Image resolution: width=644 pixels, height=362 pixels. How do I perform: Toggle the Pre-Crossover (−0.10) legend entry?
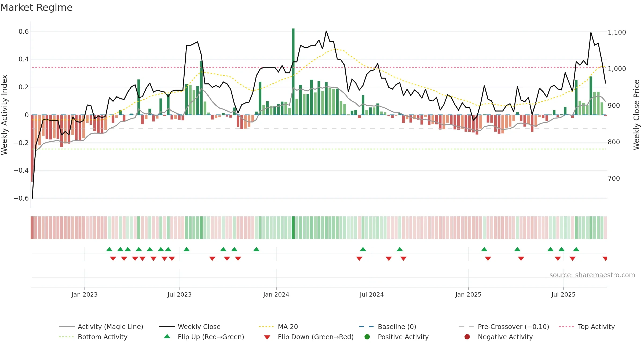click(x=504, y=327)
